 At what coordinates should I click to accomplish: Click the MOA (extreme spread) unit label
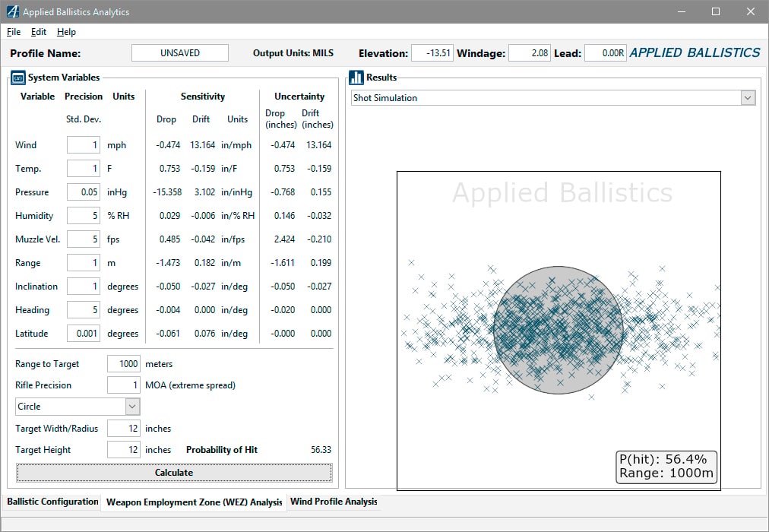(190, 385)
